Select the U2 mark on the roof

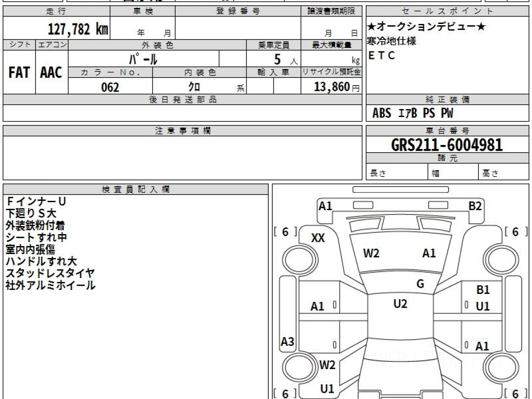point(400,304)
